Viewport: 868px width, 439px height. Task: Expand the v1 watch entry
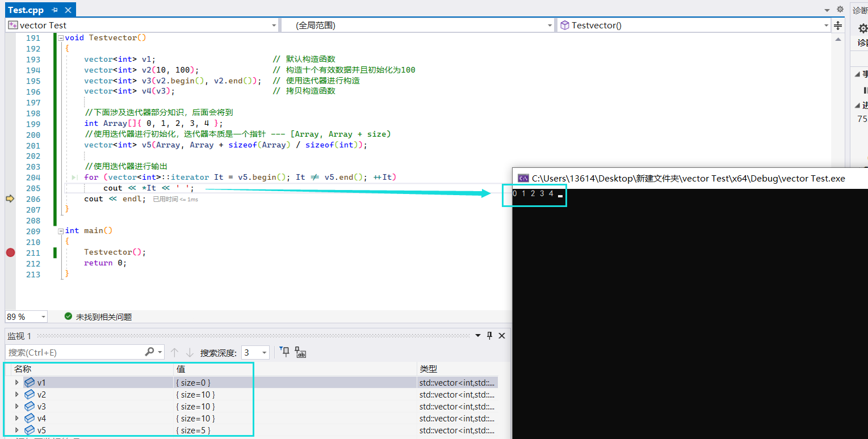coord(17,383)
